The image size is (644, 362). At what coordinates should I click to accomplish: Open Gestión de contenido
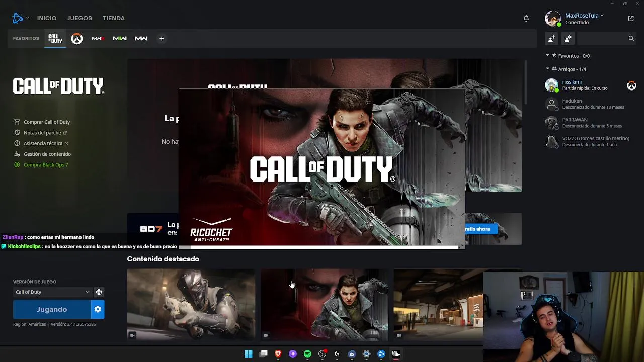(47, 154)
